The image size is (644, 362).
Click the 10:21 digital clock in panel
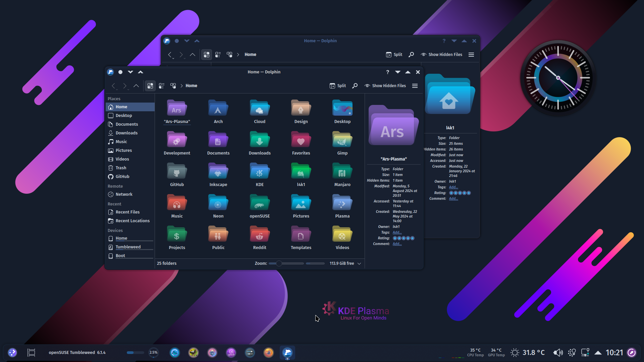(x=614, y=353)
